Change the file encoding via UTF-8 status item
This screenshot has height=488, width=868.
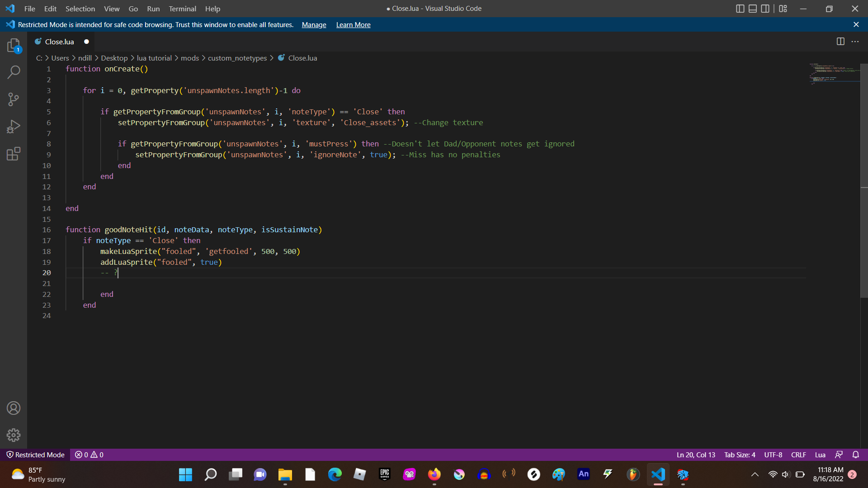click(x=773, y=455)
